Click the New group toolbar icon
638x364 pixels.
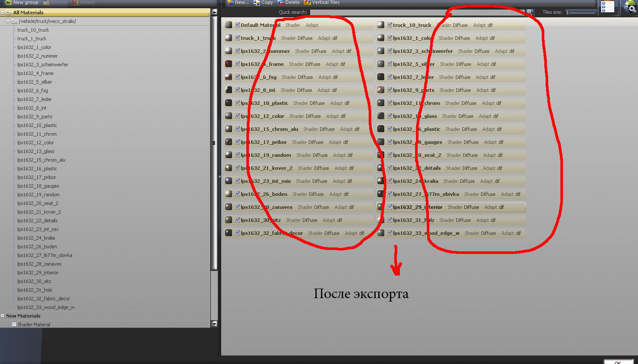click(x=8, y=3)
